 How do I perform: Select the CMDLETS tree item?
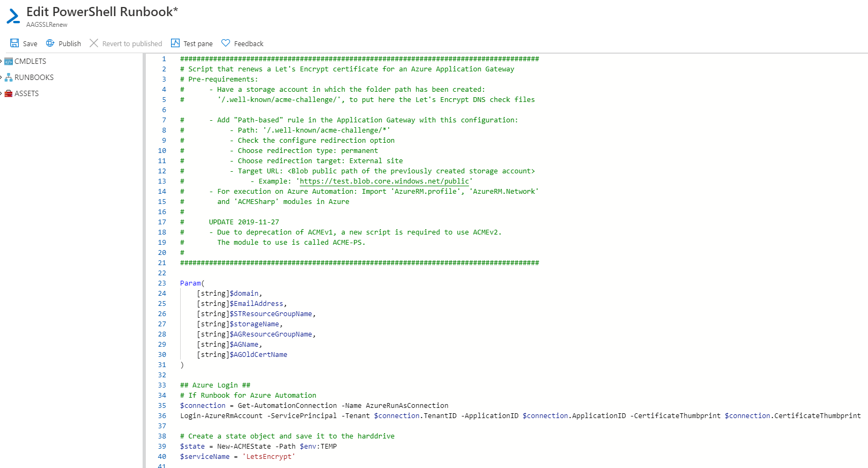click(30, 61)
